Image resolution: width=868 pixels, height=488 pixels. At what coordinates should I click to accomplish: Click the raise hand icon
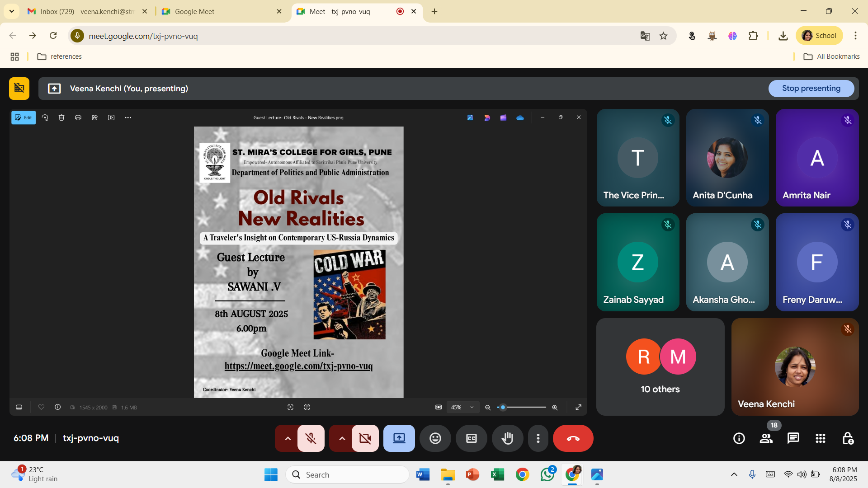coord(507,438)
